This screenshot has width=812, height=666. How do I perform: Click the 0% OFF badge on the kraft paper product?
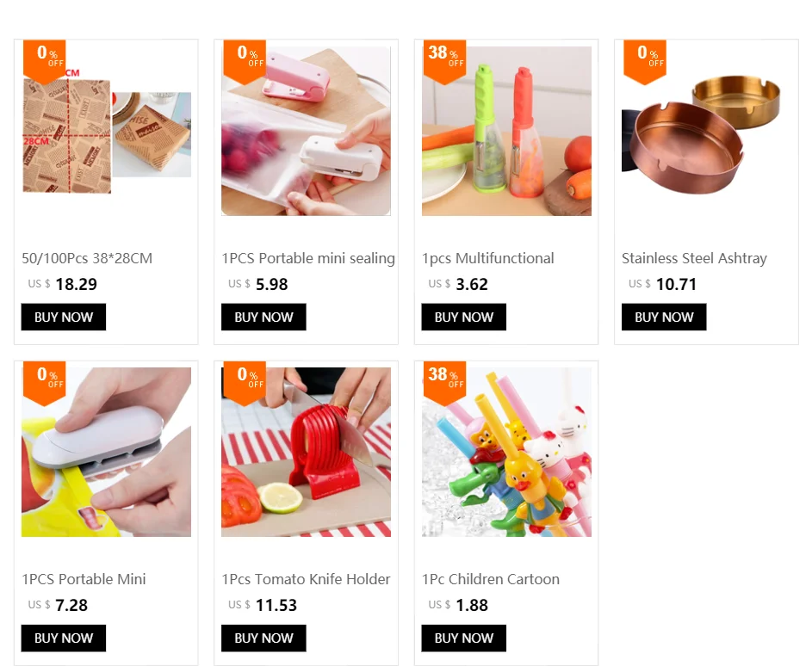coord(45,62)
